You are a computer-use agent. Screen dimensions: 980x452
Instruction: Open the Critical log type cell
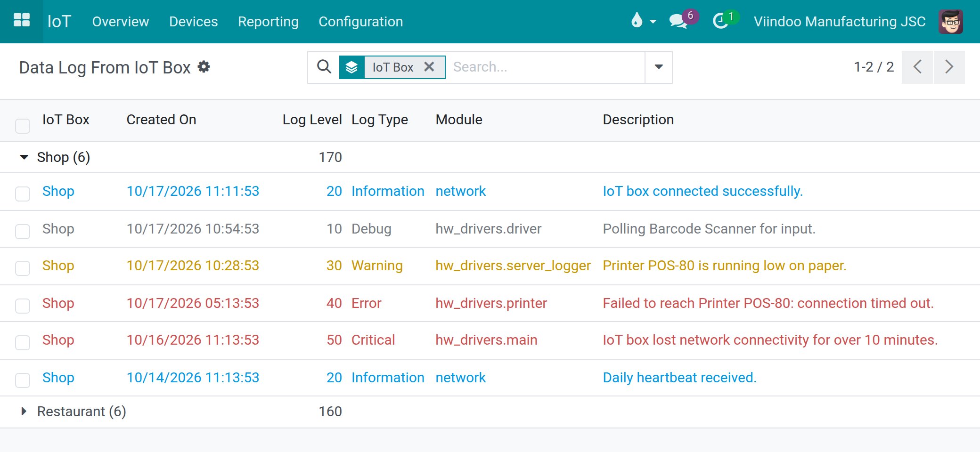tap(373, 340)
